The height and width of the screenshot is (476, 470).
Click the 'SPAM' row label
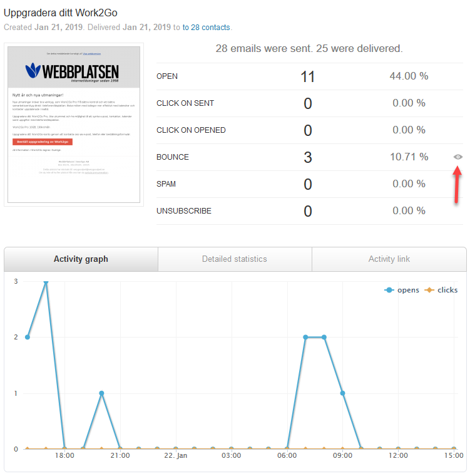[x=166, y=184]
